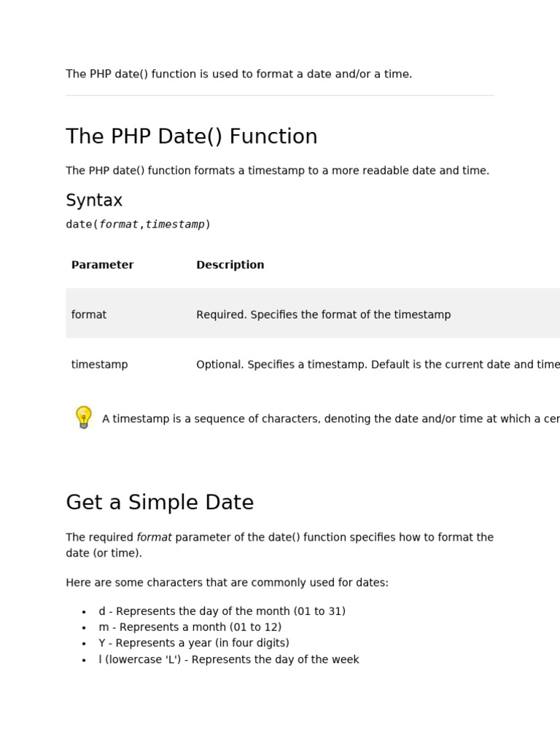This screenshot has height=747, width=560.
Task: Click the sentence 'formats a timestamp to a more readable'
Action: [x=277, y=171]
